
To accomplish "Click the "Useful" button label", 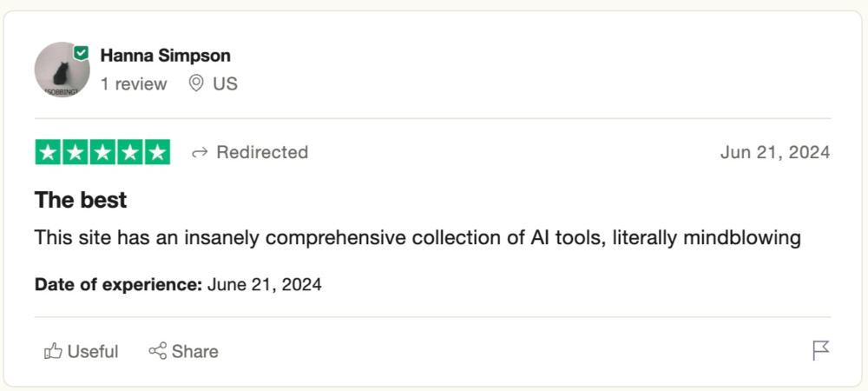I will pyautogui.click(x=93, y=351).
